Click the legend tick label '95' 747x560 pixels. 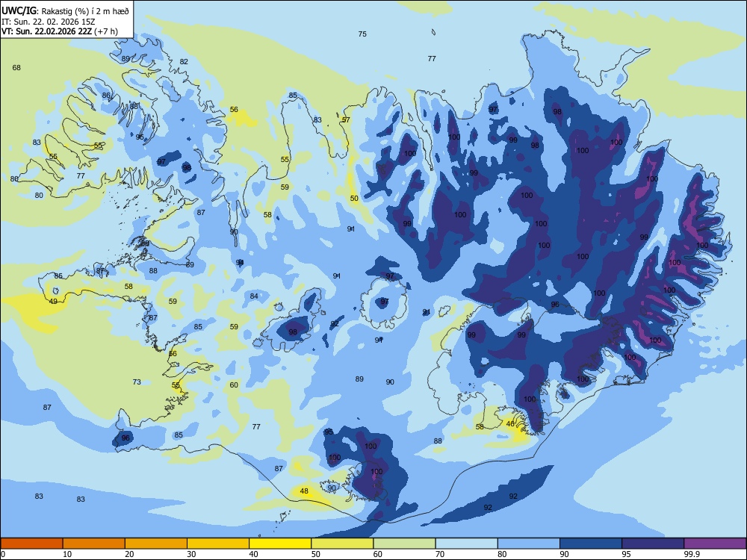pyautogui.click(x=627, y=554)
